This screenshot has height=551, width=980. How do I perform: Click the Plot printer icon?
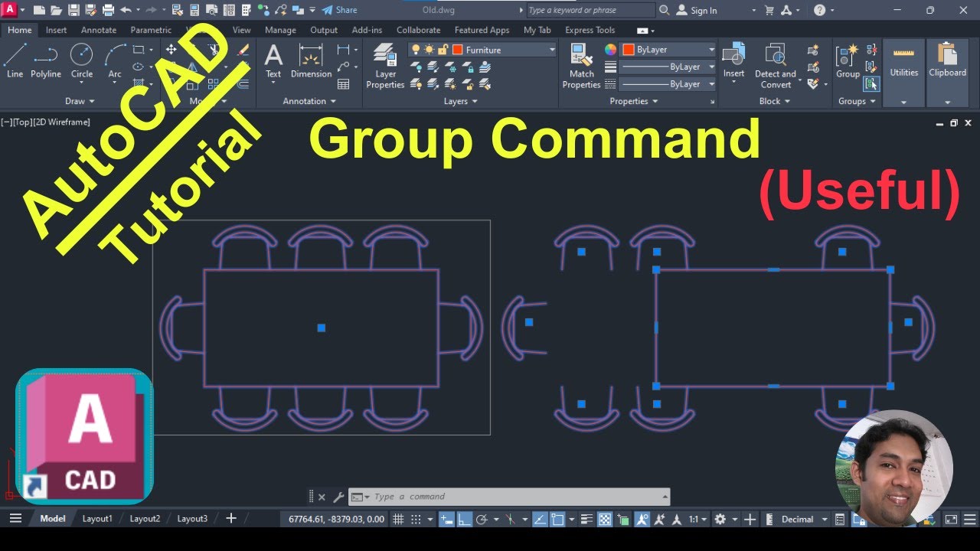coord(108,10)
